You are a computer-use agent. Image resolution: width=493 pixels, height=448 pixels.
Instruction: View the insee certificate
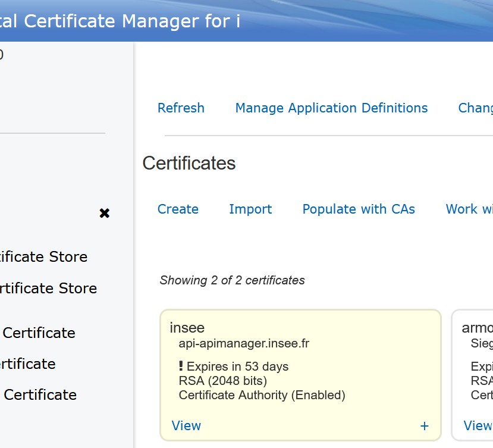pyautogui.click(x=186, y=426)
